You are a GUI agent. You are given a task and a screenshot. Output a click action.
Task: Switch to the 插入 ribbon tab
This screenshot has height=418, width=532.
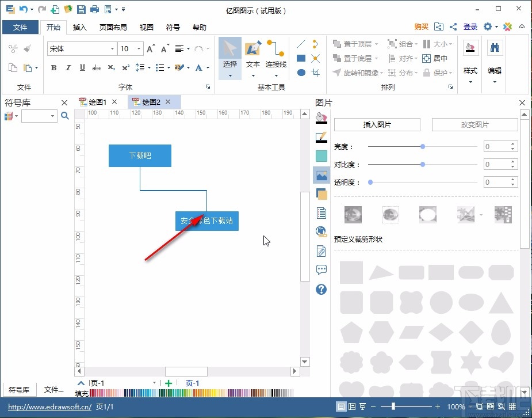tap(80, 27)
